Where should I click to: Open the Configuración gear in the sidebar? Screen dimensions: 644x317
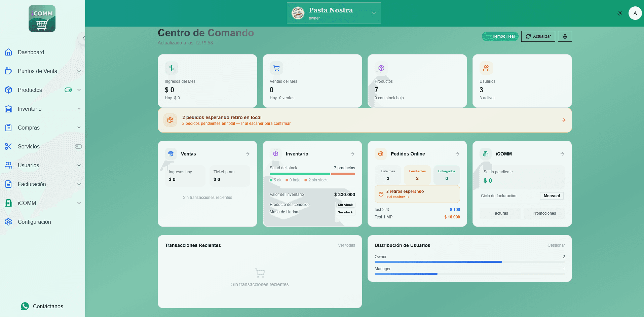coord(8,222)
